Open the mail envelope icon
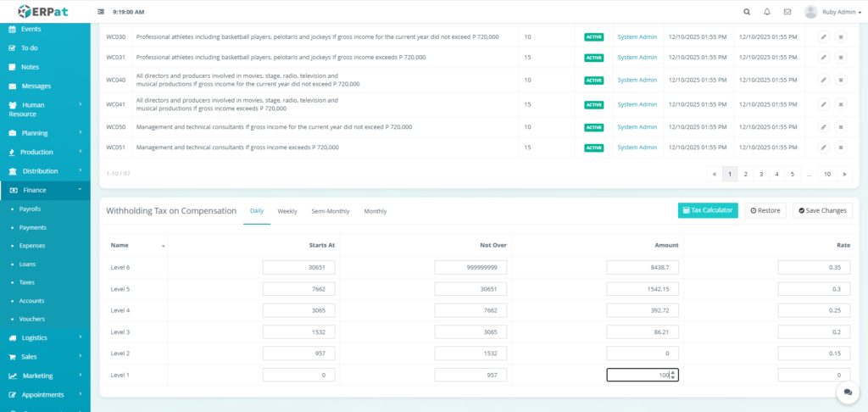This screenshot has height=412, width=868. click(787, 12)
